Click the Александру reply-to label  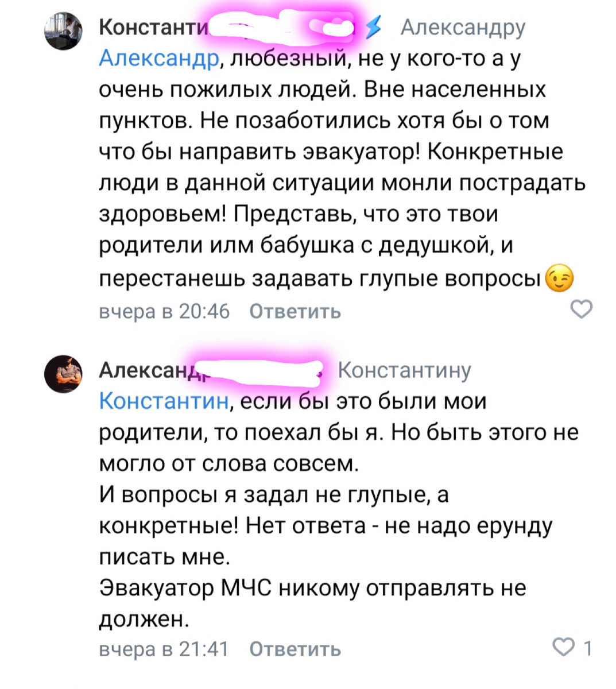click(x=465, y=27)
